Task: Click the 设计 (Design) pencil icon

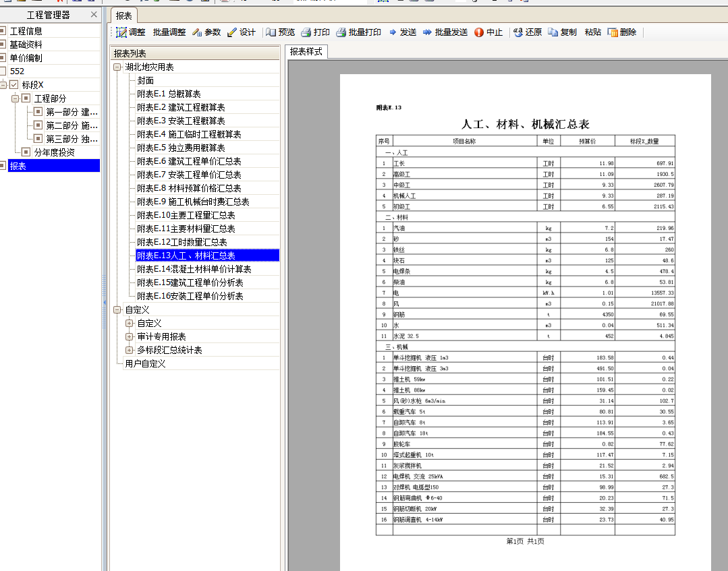Action: (x=232, y=32)
